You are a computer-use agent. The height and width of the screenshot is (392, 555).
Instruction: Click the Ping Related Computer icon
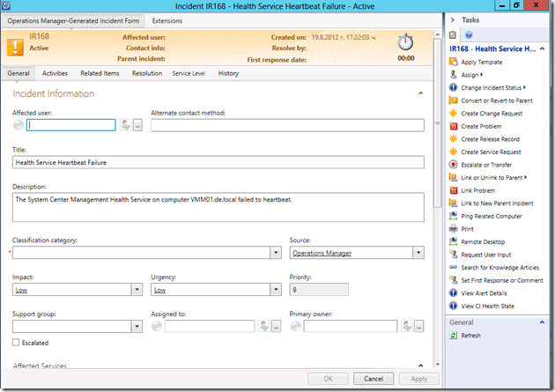coord(453,216)
